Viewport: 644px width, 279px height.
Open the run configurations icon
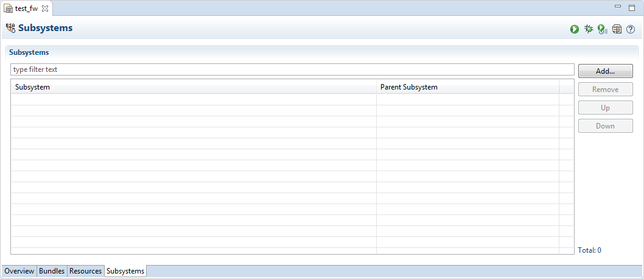[x=603, y=29]
